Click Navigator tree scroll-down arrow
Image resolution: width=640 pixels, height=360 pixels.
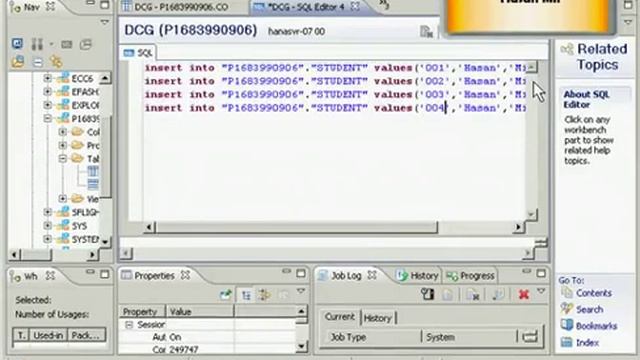[105, 241]
